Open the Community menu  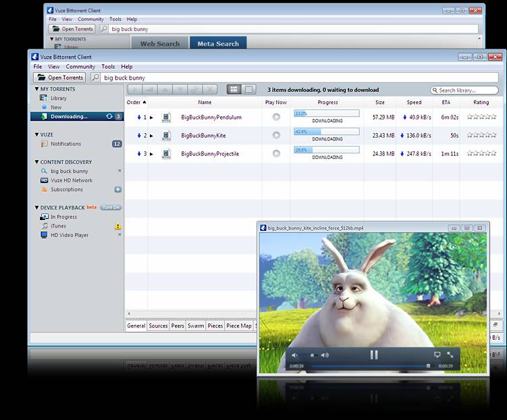tap(80, 67)
